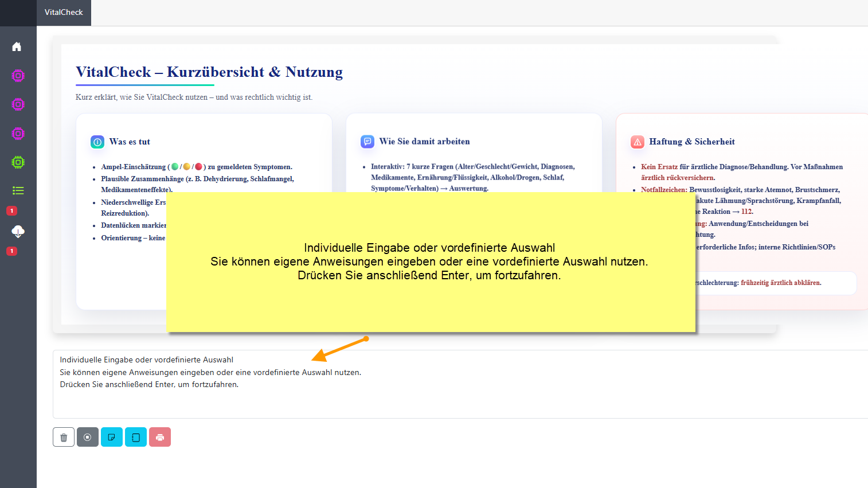Click the red badge above the cloud icon
Viewport: 868px width, 488px height.
tap(11, 211)
